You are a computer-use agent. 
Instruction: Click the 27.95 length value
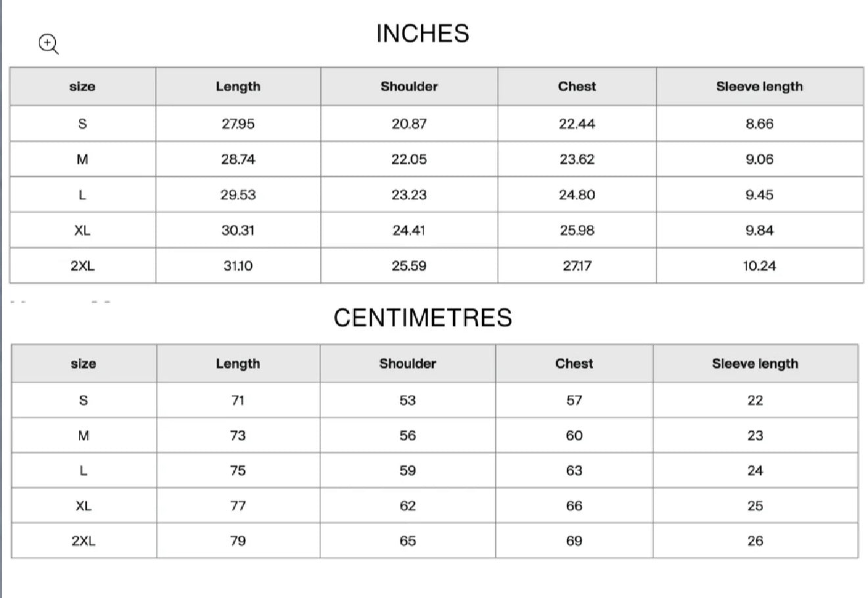point(238,124)
